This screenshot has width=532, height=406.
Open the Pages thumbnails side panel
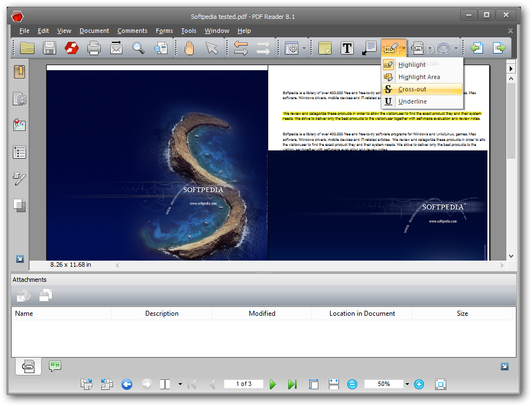19,99
